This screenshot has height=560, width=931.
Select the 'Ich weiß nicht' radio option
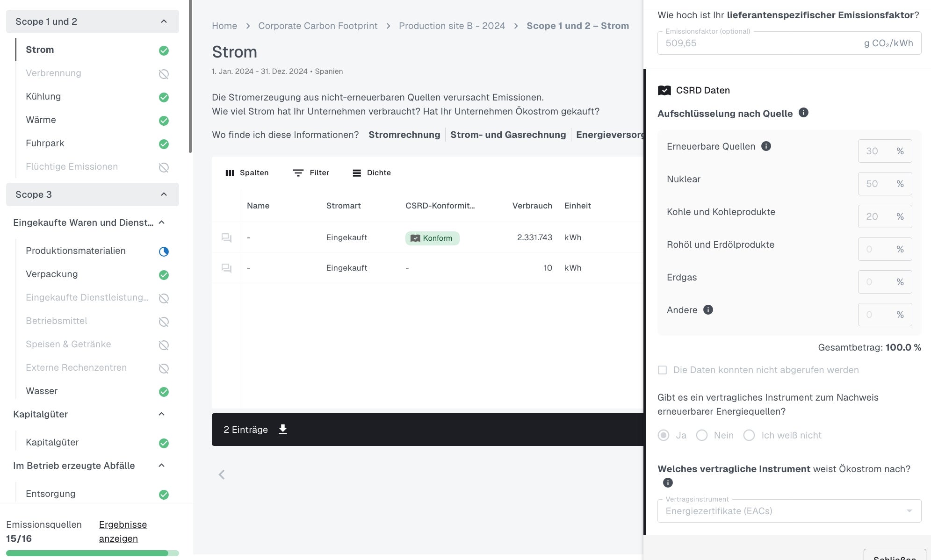pyautogui.click(x=749, y=435)
